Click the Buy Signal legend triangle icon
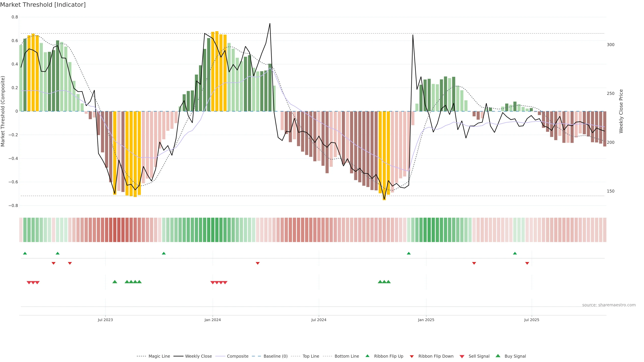The image size is (644, 362). click(x=498, y=356)
